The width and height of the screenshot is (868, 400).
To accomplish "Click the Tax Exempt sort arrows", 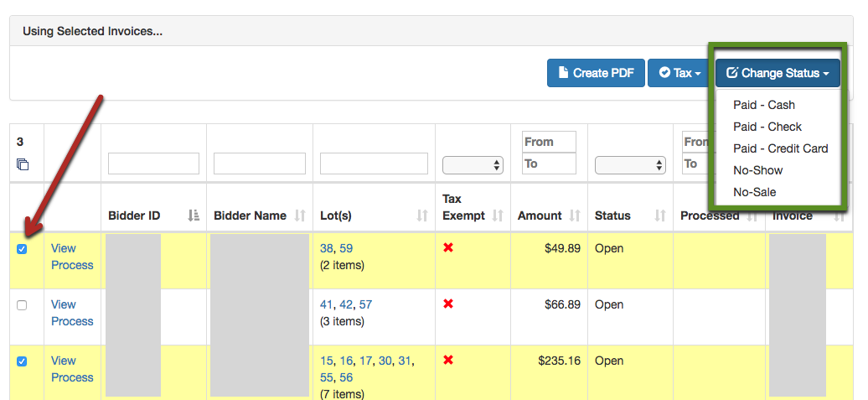I will (x=498, y=216).
